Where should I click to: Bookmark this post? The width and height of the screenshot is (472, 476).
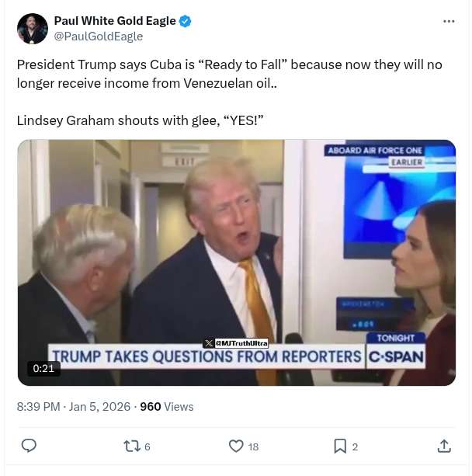click(340, 446)
